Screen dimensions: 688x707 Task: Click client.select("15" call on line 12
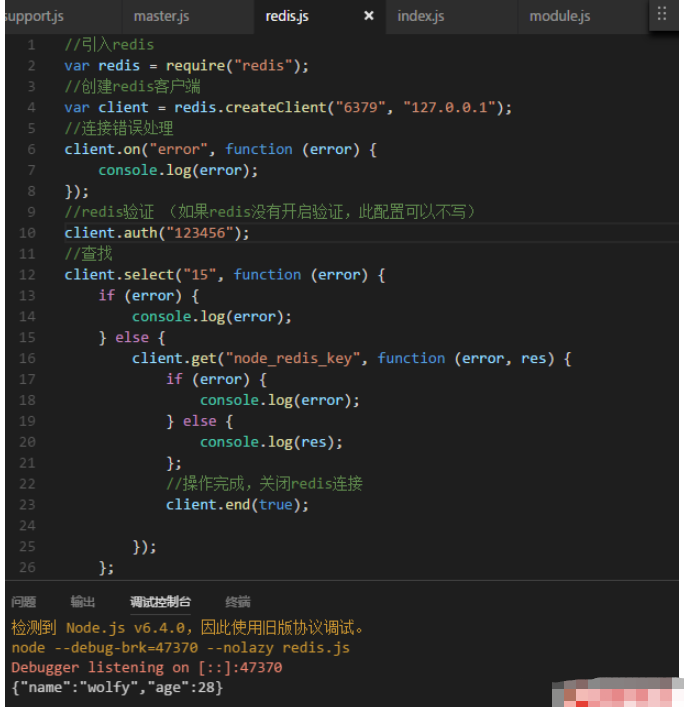pos(140,275)
